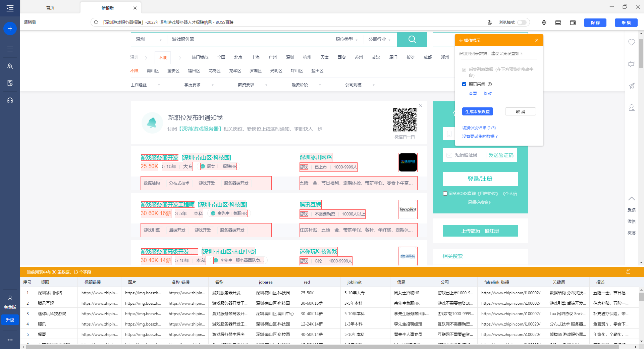The width and height of the screenshot is (644, 349).
Task: Click 切换识别结果 (1/5) link
Action: pyautogui.click(x=479, y=128)
